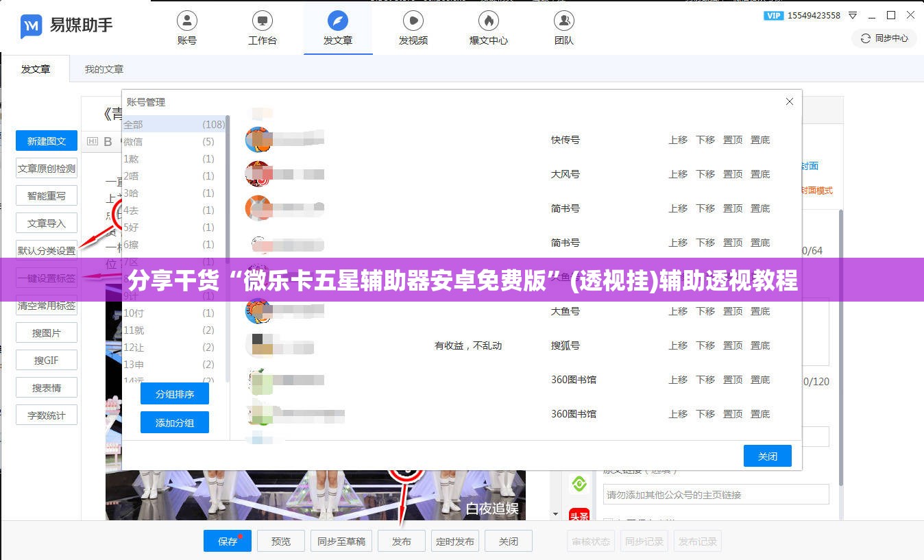The height and width of the screenshot is (560, 924).
Task: Click 同步至草稿 button
Action: [341, 541]
